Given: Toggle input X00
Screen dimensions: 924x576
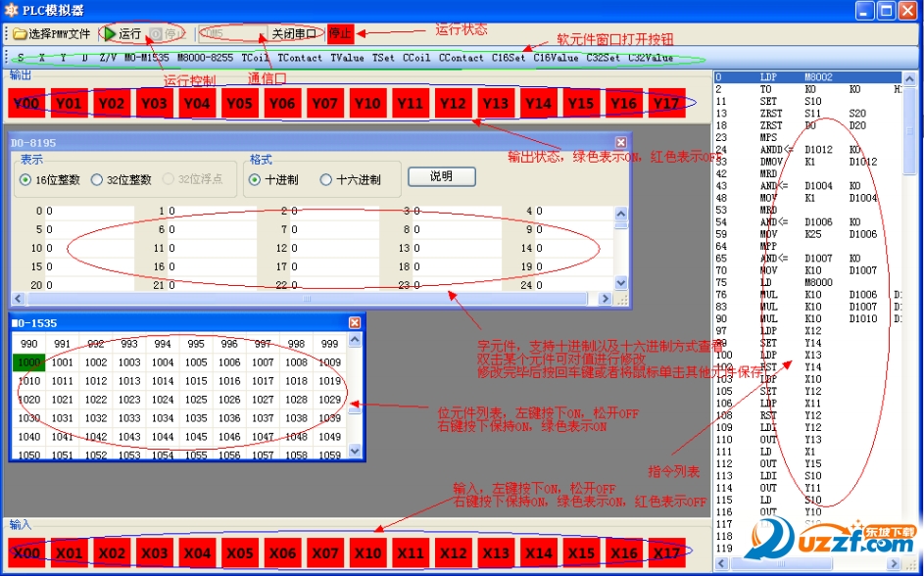Looking at the screenshot, I should (x=26, y=553).
